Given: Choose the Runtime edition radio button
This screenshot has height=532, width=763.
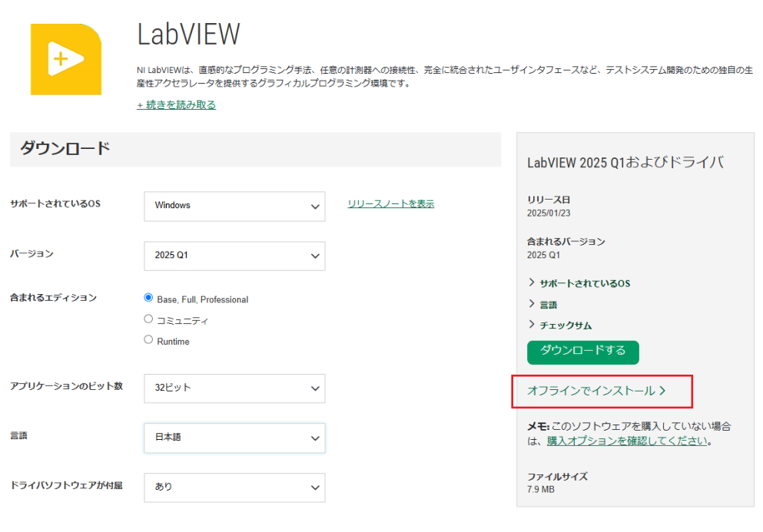Looking at the screenshot, I should coord(149,340).
